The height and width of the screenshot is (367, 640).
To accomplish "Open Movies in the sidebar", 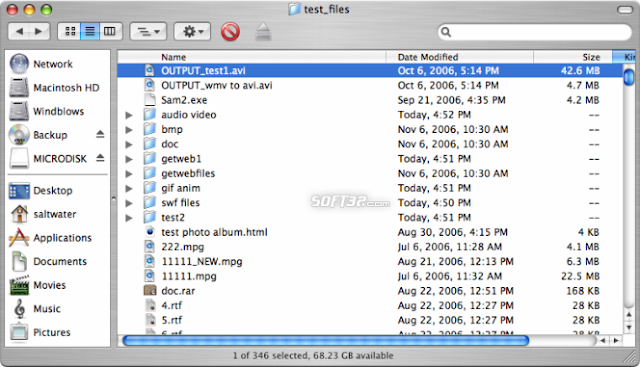I will point(38,285).
